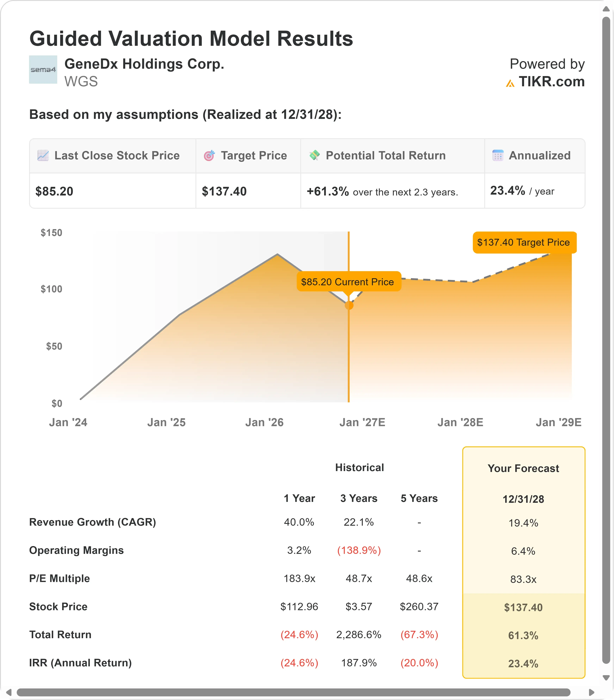Click the right arrow of horizontal scrollbar
The width and height of the screenshot is (614, 700).
pos(591,692)
